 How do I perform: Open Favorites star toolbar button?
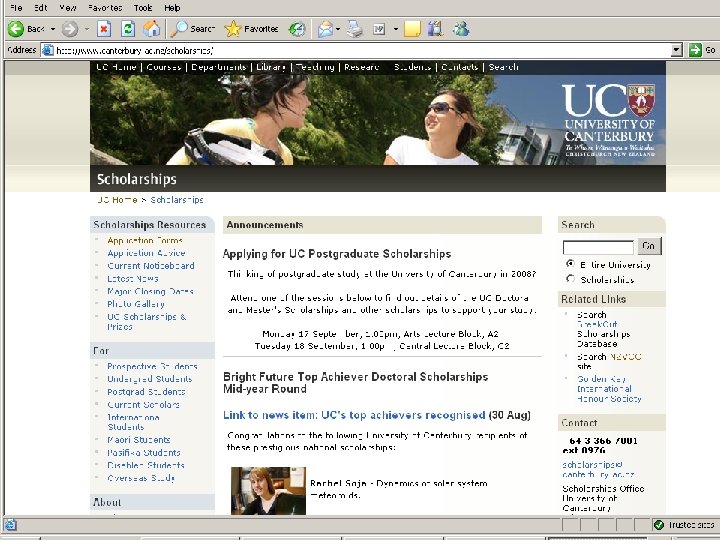tap(251, 29)
